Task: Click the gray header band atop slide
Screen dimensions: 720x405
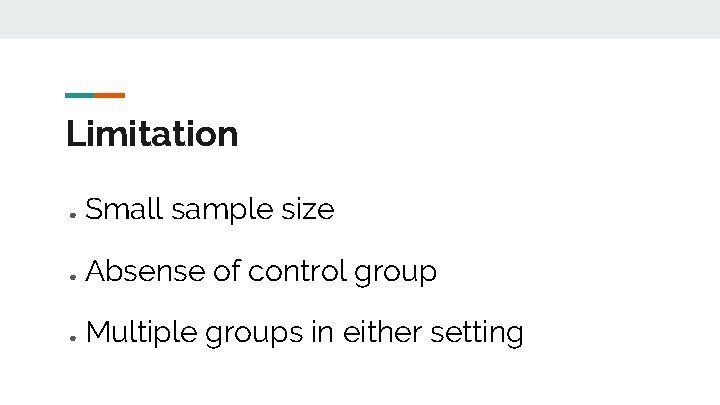Action: point(360,19)
